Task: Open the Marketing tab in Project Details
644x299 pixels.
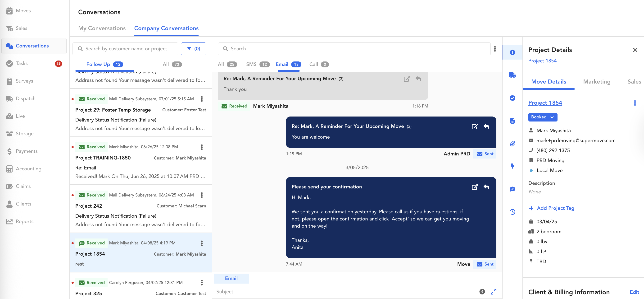Action: 597,82
